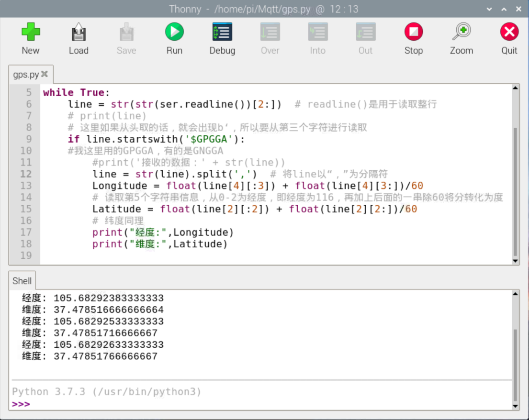
Task: Click the '# print(line)' comment line
Action: [x=107, y=116]
